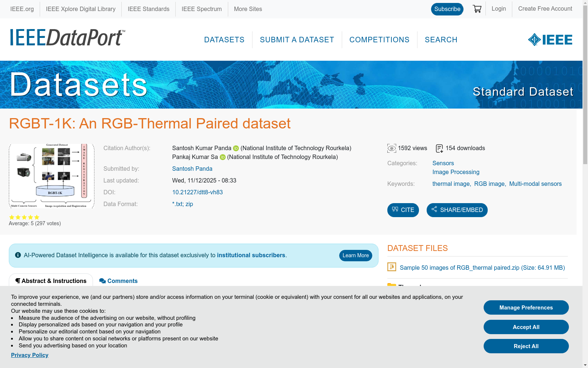This screenshot has width=588, height=368.
Task: Click the IEEE logo at top right
Action: [x=550, y=40]
